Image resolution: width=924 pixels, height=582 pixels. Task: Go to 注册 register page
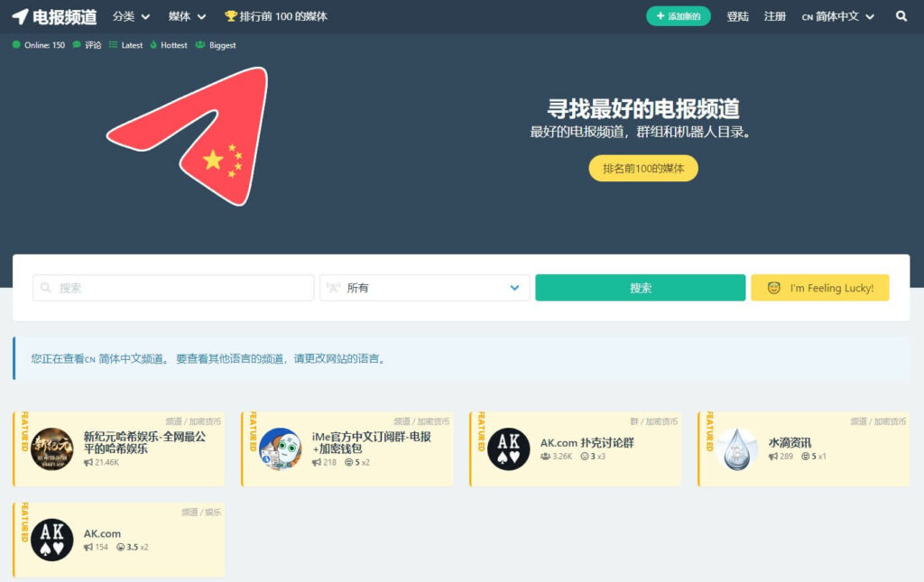[x=775, y=16]
